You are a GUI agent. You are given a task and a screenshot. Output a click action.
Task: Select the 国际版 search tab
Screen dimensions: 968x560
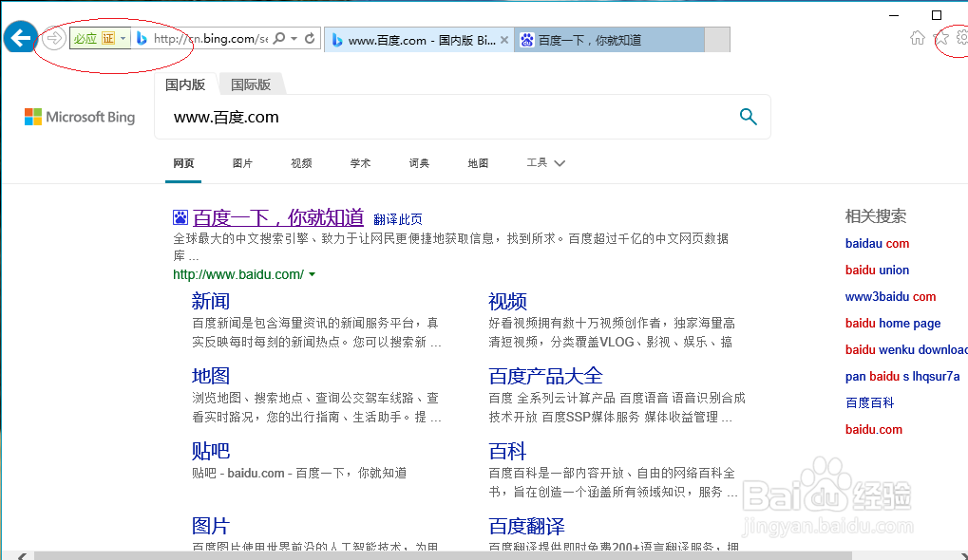pyautogui.click(x=251, y=84)
